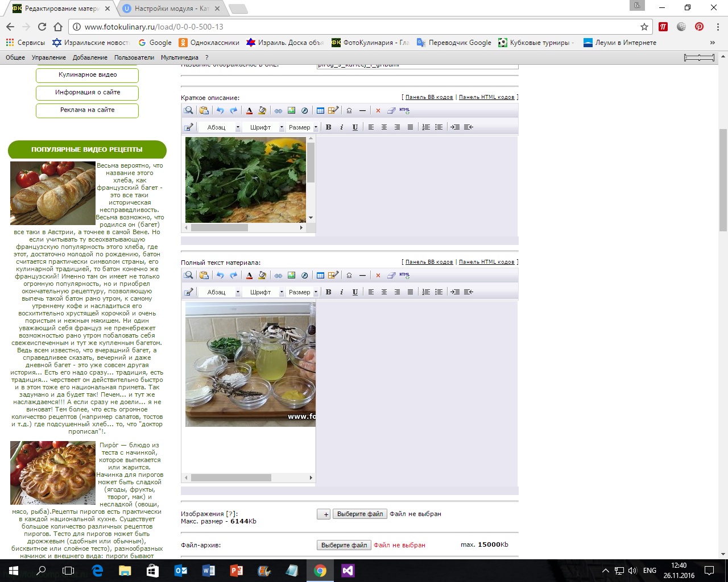Click paste icon in Краткое описание toolbar

point(204,110)
